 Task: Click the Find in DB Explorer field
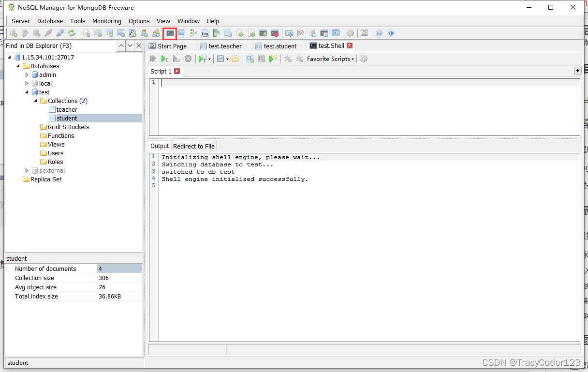pyautogui.click(x=60, y=45)
